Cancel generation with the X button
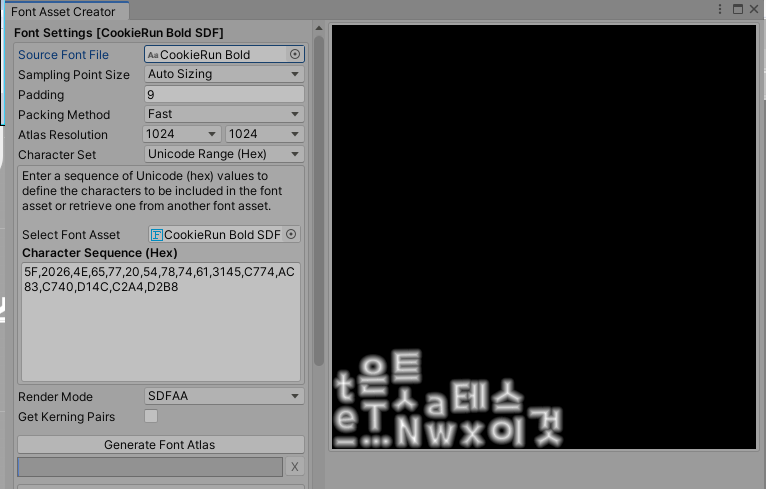Viewport: 766px width, 489px height. [295, 467]
